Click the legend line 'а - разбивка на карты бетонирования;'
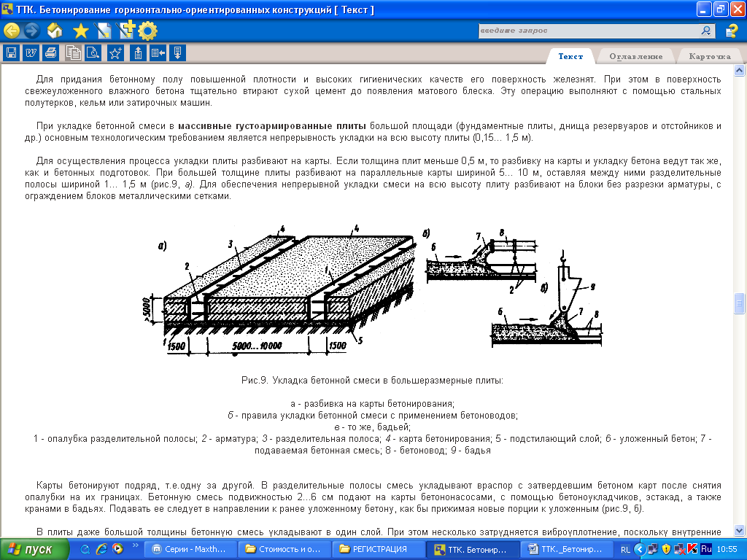The width and height of the screenshot is (747, 560). pyautogui.click(x=372, y=404)
